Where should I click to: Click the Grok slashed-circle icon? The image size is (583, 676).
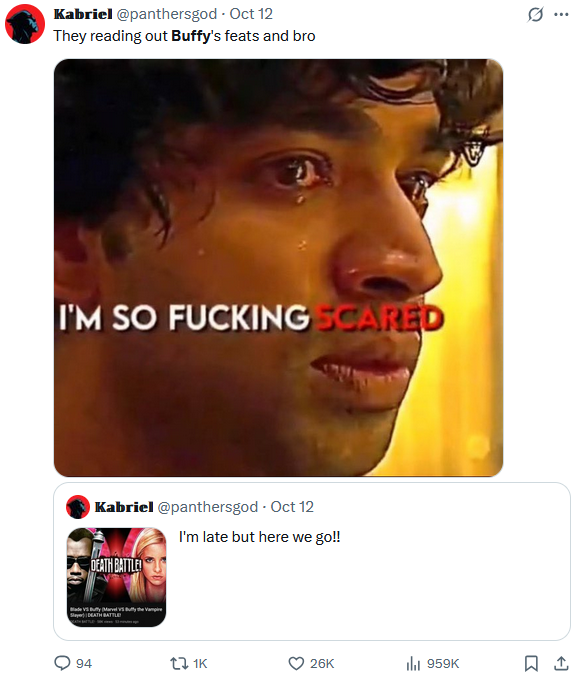(535, 15)
